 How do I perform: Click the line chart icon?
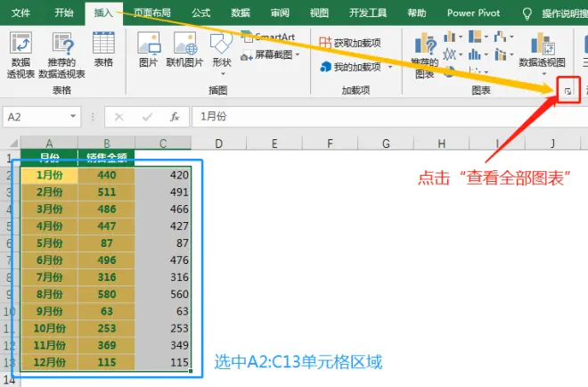pos(449,54)
